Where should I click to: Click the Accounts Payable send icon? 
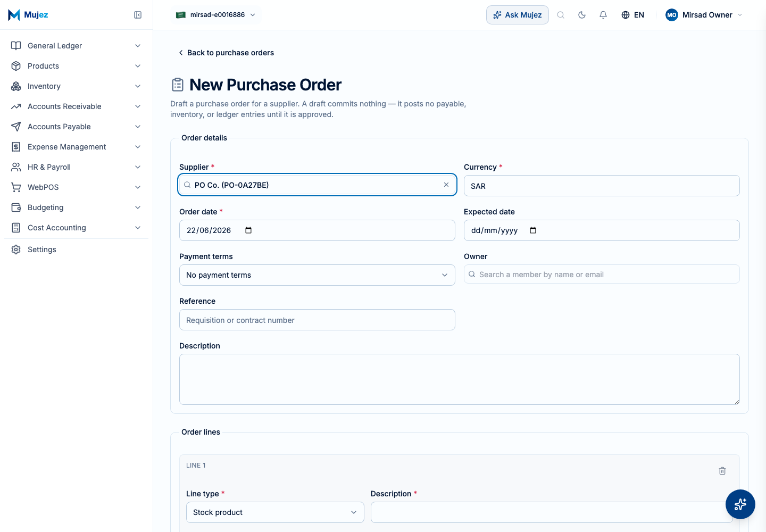click(x=16, y=127)
